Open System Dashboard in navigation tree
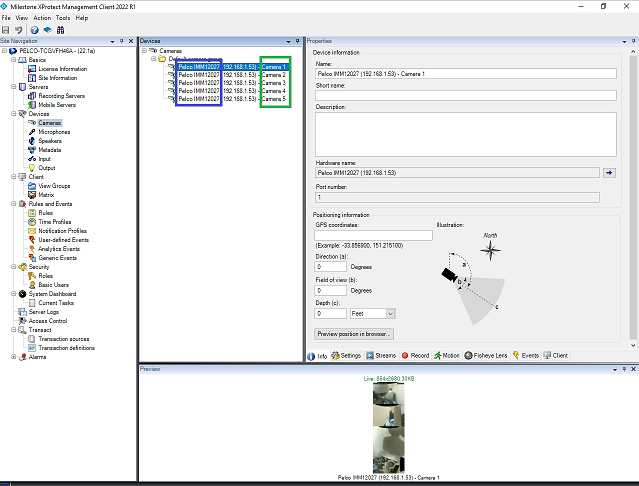 pos(51,294)
